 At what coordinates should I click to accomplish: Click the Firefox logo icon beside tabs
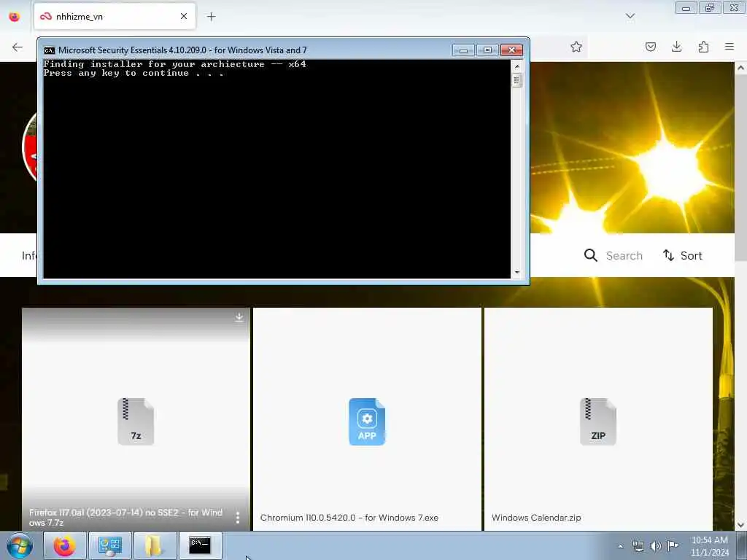(15, 17)
